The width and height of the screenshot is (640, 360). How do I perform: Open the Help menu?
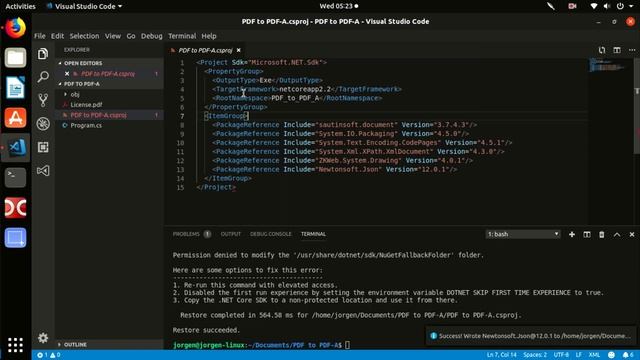click(209, 36)
